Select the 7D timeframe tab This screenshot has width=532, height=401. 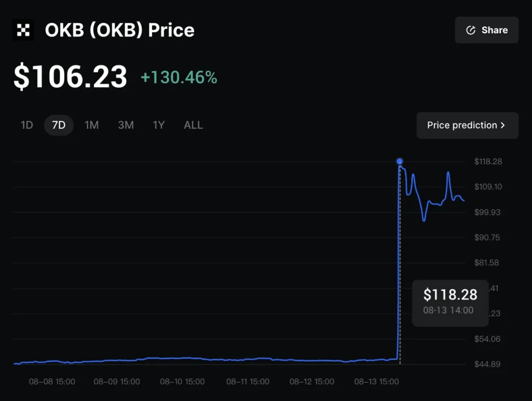58,125
